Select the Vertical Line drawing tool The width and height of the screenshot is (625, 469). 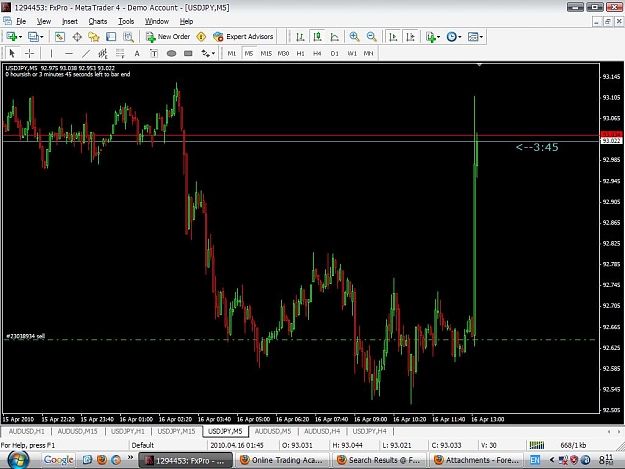[51, 53]
